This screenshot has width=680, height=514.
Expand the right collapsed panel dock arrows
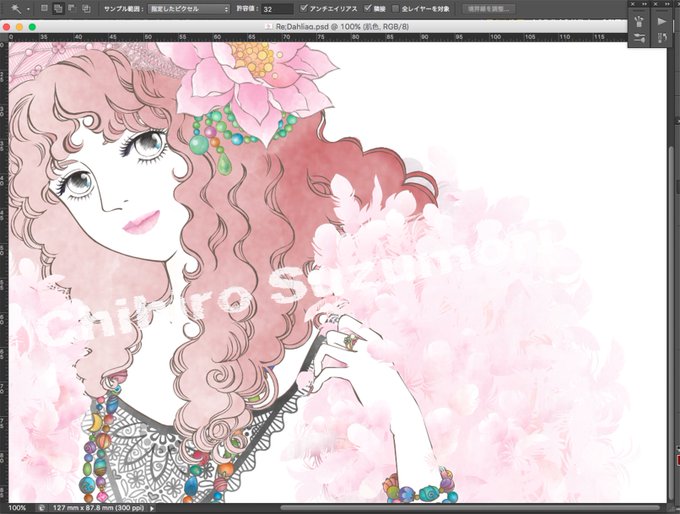click(668, 3)
